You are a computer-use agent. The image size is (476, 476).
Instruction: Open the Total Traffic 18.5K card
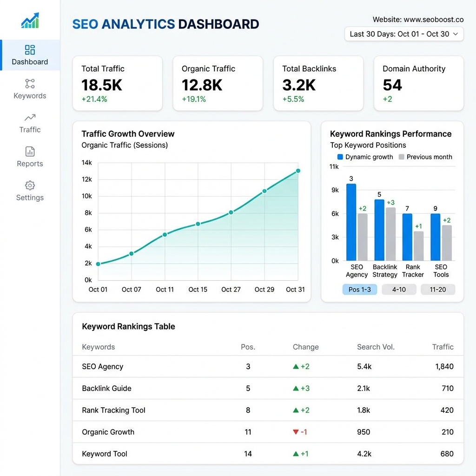click(118, 83)
